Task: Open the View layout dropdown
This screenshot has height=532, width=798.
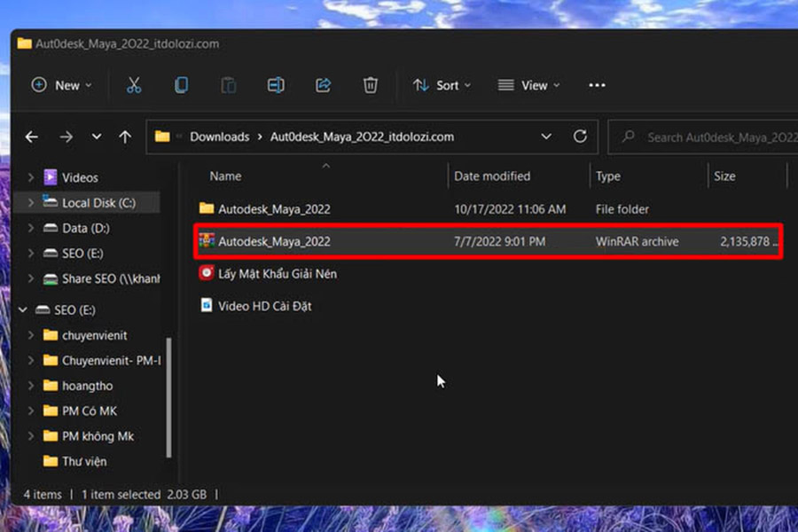Action: (528, 85)
